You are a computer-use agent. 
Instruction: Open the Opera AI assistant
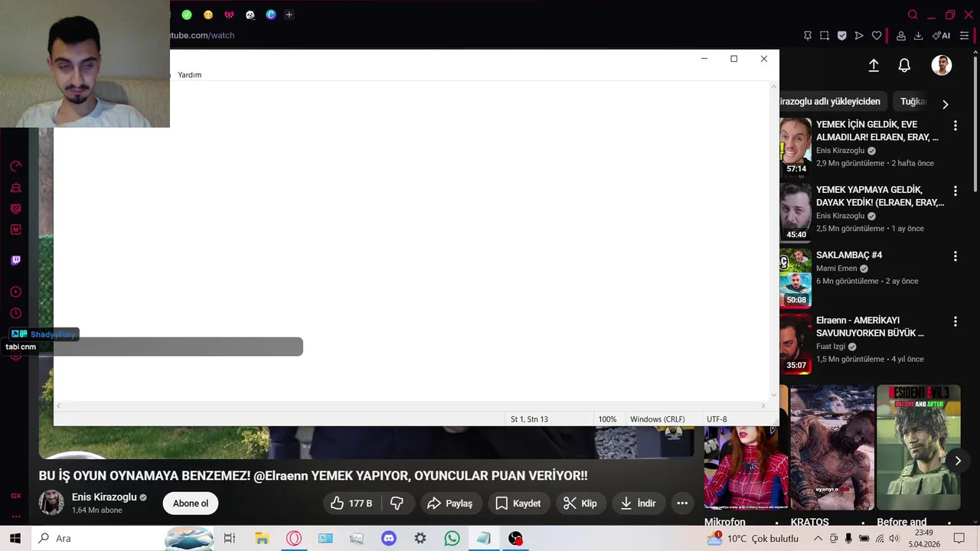(941, 35)
